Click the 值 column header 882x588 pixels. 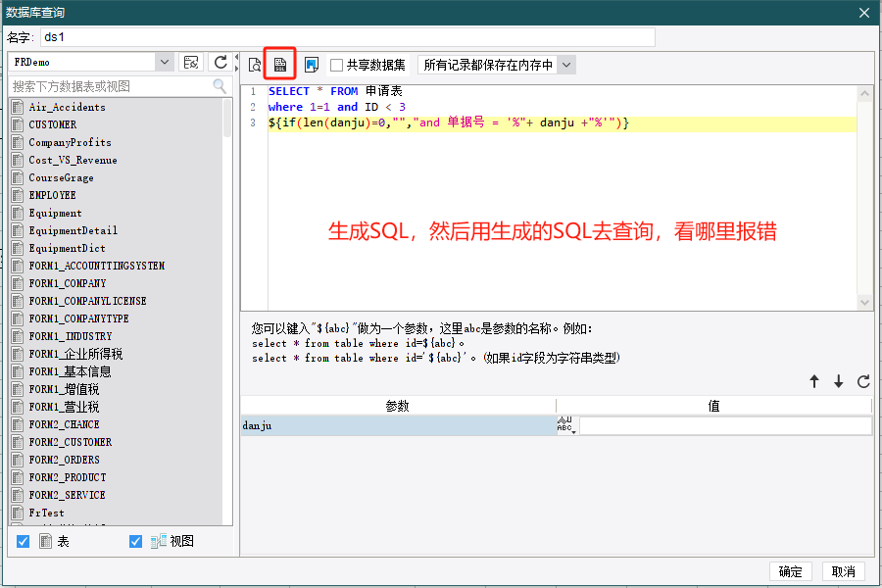[x=713, y=406]
